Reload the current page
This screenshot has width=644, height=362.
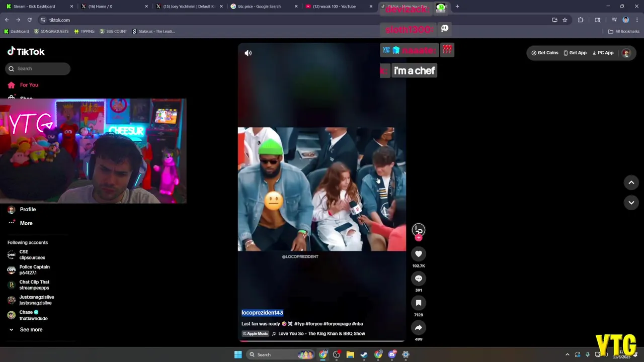(29, 20)
